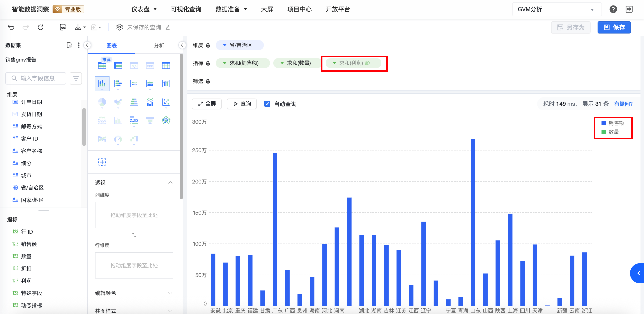Open the GVM分析 project dropdown
The width and height of the screenshot is (644, 314).
click(x=557, y=9)
